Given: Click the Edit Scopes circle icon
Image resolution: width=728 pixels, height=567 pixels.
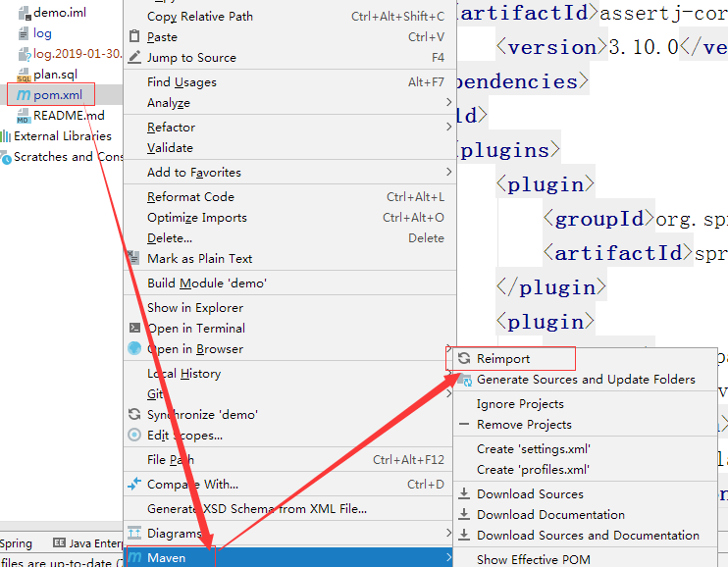Looking at the screenshot, I should click(x=134, y=435).
